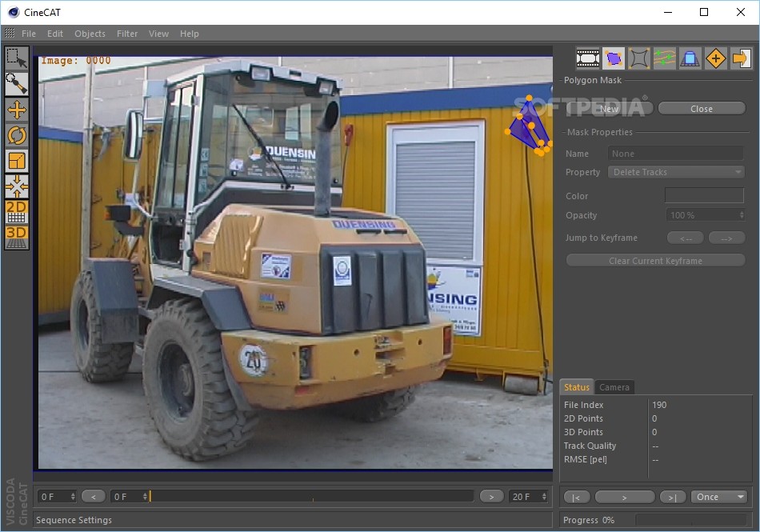Expand the Property Delete Tracks dropdown
The height and width of the screenshot is (532, 760).
(676, 172)
